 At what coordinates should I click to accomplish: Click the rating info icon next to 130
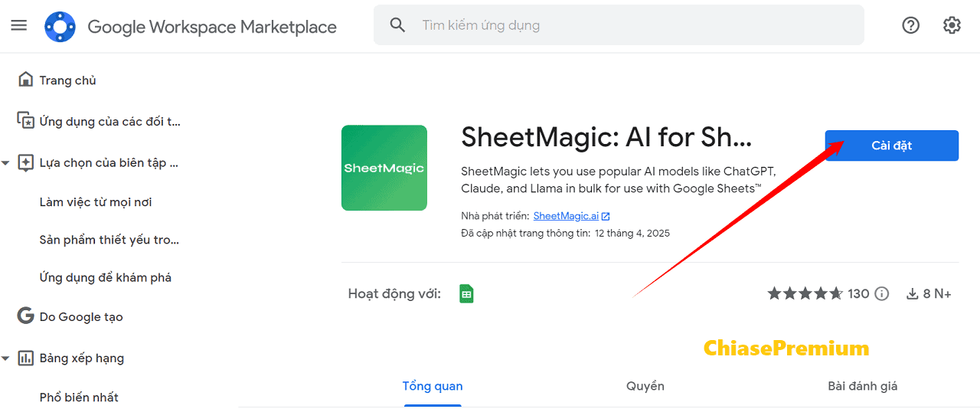click(x=881, y=293)
